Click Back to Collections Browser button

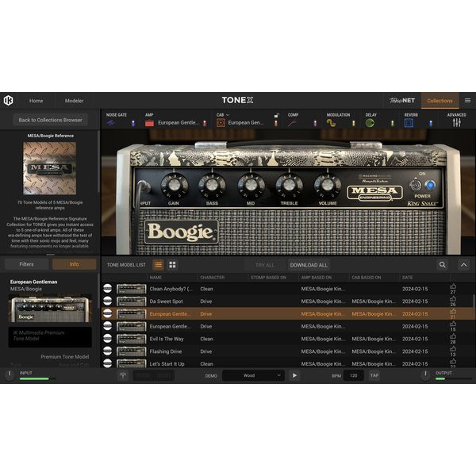[51, 120]
